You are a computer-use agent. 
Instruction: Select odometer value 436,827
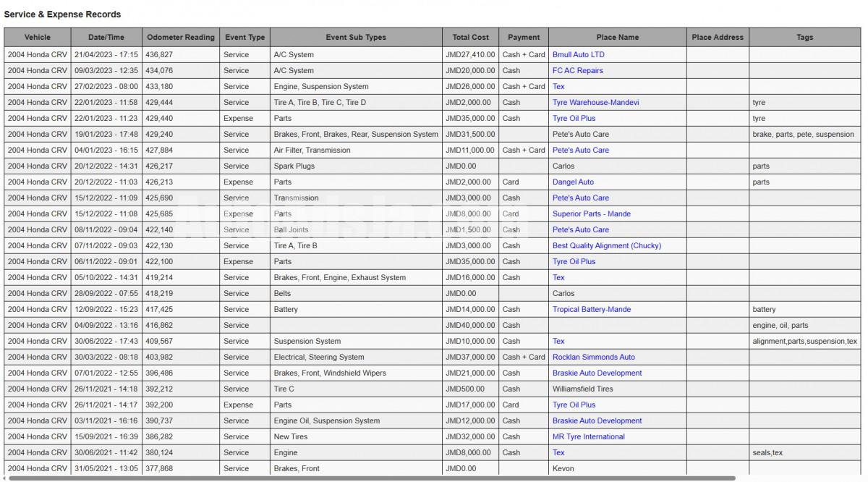point(159,54)
